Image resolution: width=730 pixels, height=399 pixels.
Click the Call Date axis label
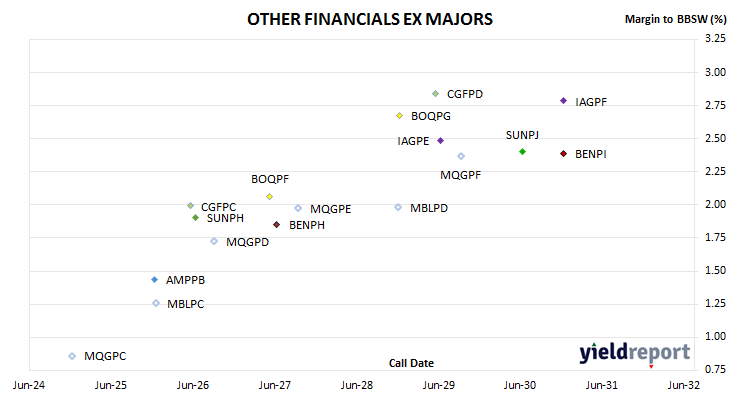click(x=411, y=363)
